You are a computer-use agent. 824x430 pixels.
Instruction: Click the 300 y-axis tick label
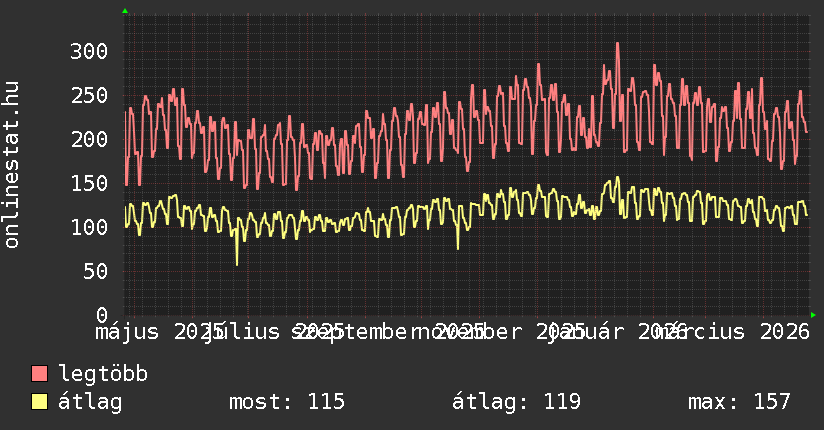[88, 51]
